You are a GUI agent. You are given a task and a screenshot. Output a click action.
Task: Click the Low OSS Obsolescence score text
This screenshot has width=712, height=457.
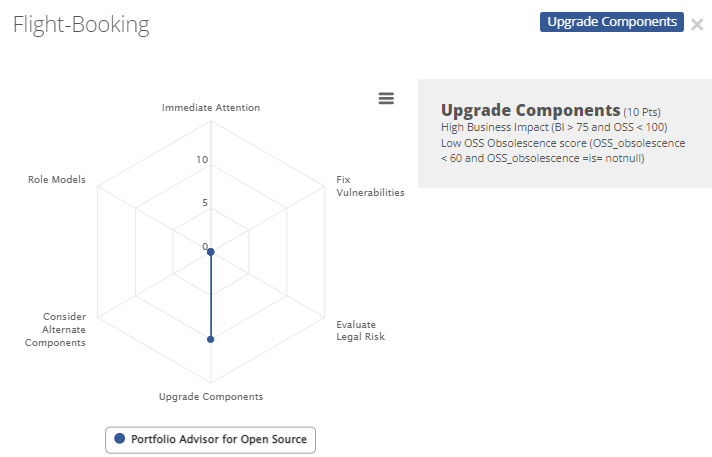point(563,150)
